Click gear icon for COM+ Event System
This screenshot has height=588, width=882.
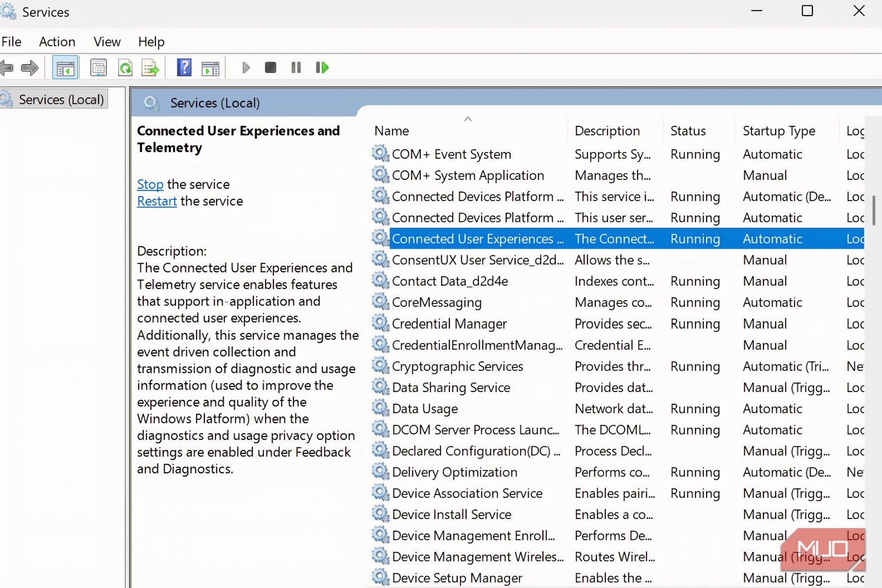(x=380, y=153)
